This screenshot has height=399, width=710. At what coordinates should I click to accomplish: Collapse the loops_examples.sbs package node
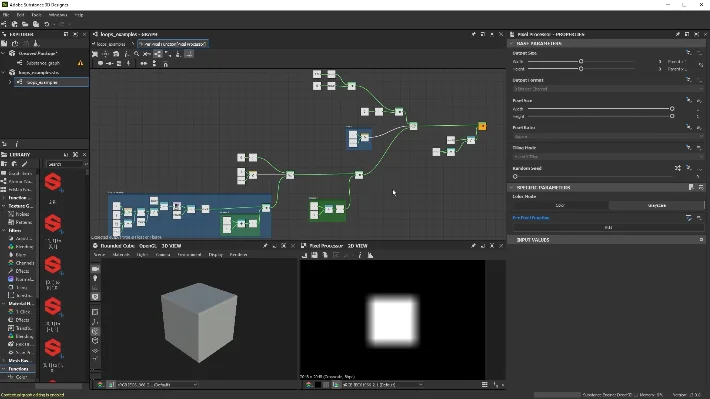pos(4,72)
